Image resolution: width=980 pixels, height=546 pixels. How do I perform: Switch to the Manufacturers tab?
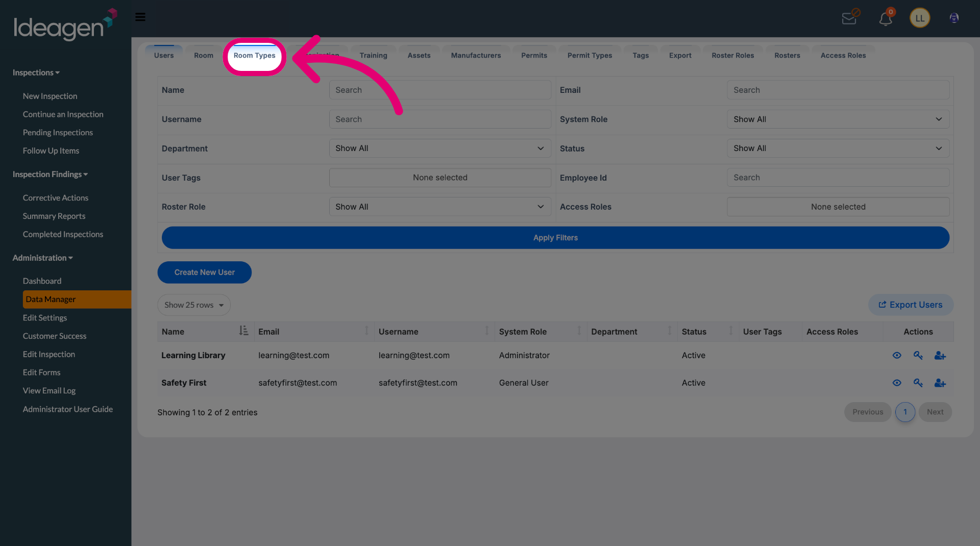pyautogui.click(x=476, y=55)
